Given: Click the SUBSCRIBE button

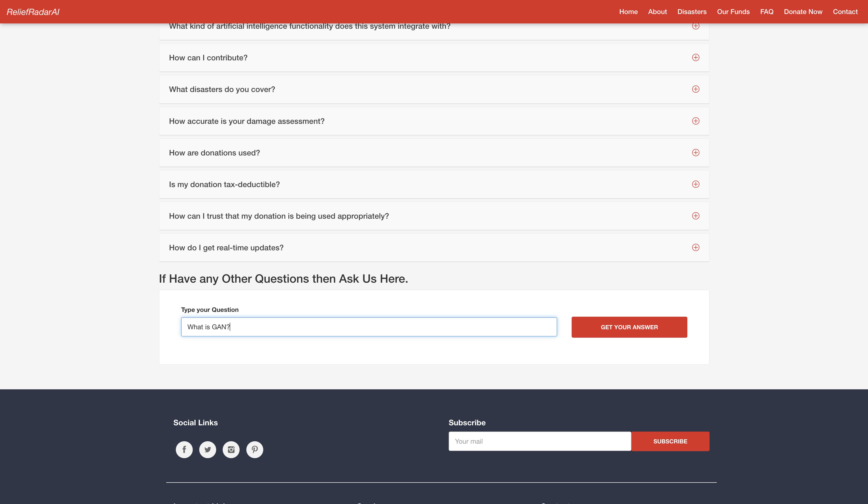Looking at the screenshot, I should pyautogui.click(x=670, y=441).
